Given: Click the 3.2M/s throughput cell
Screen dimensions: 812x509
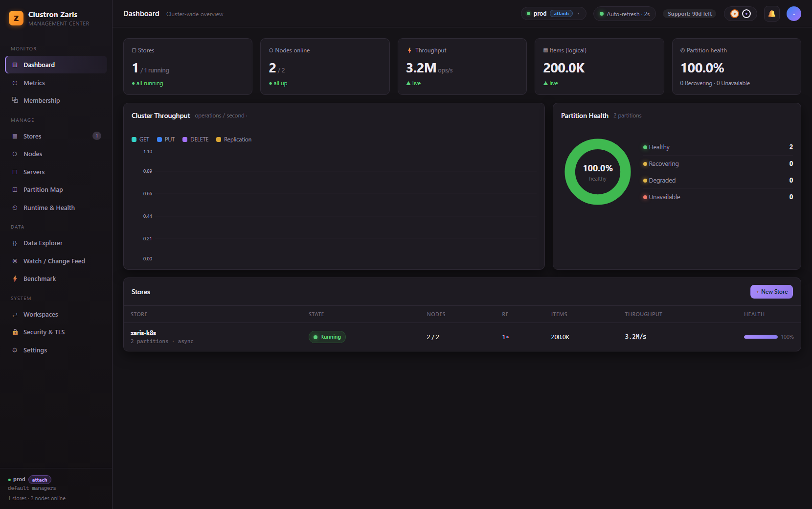Looking at the screenshot, I should [635, 337].
